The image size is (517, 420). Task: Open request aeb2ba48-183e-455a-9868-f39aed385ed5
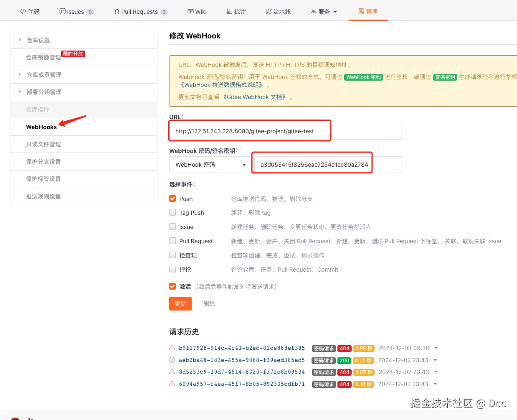coord(242,360)
